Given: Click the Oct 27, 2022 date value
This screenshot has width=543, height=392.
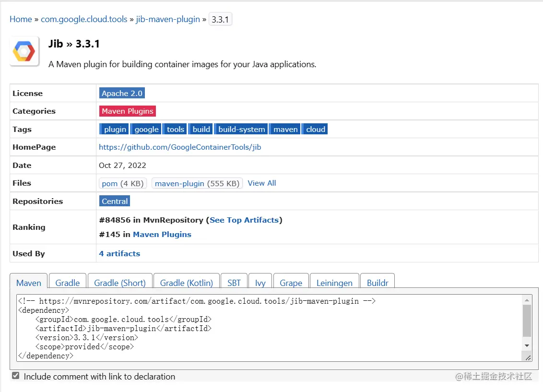Looking at the screenshot, I should 123,165.
